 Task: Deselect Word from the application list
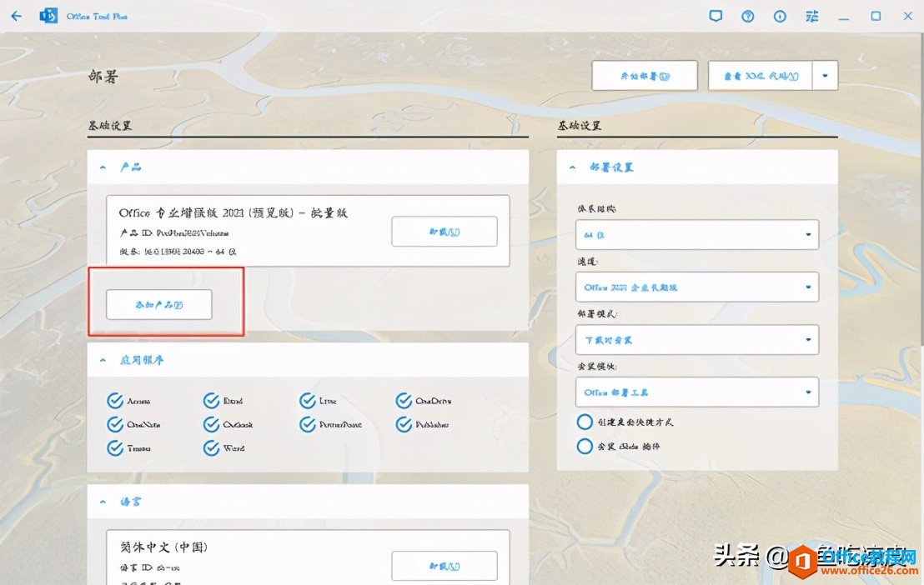211,447
